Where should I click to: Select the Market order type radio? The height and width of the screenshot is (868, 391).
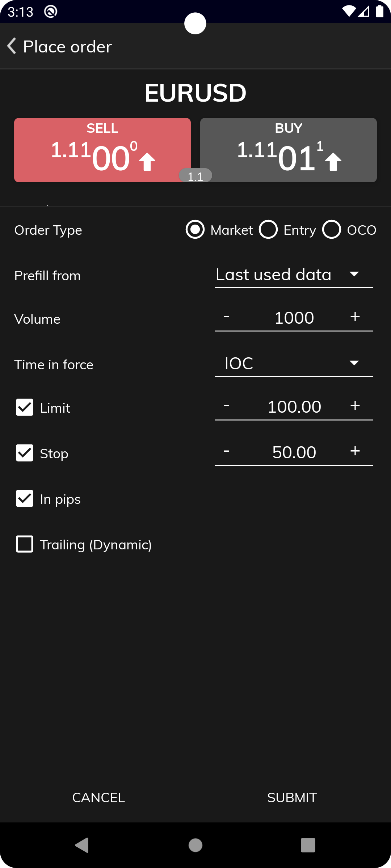tap(195, 230)
